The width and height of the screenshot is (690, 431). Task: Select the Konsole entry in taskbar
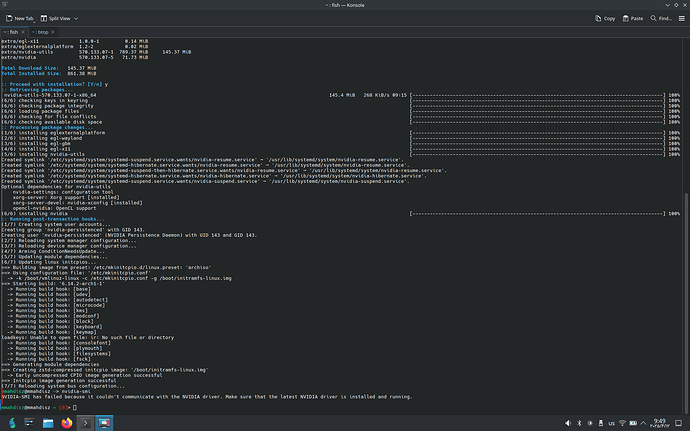pos(85,423)
